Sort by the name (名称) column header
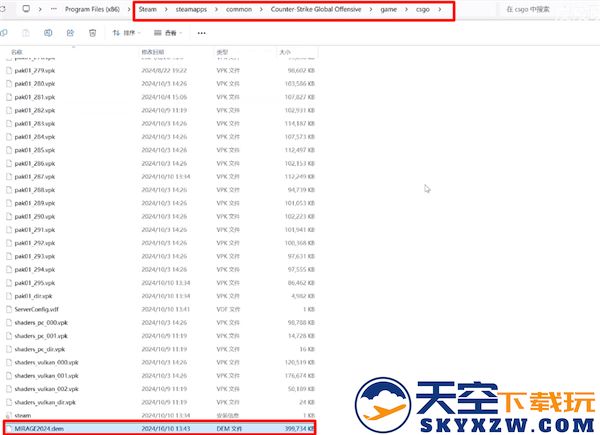 pos(17,52)
